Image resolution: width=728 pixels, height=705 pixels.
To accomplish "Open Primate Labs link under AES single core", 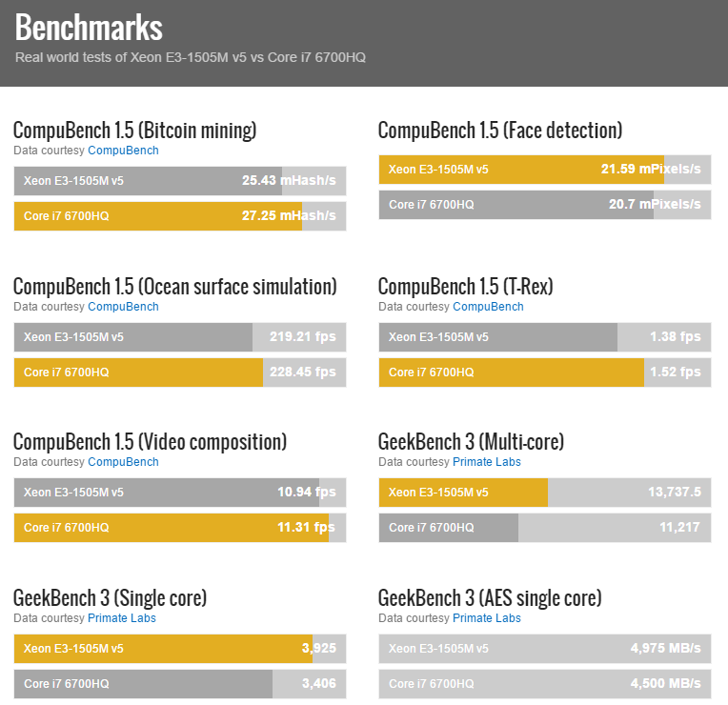I will [486, 618].
